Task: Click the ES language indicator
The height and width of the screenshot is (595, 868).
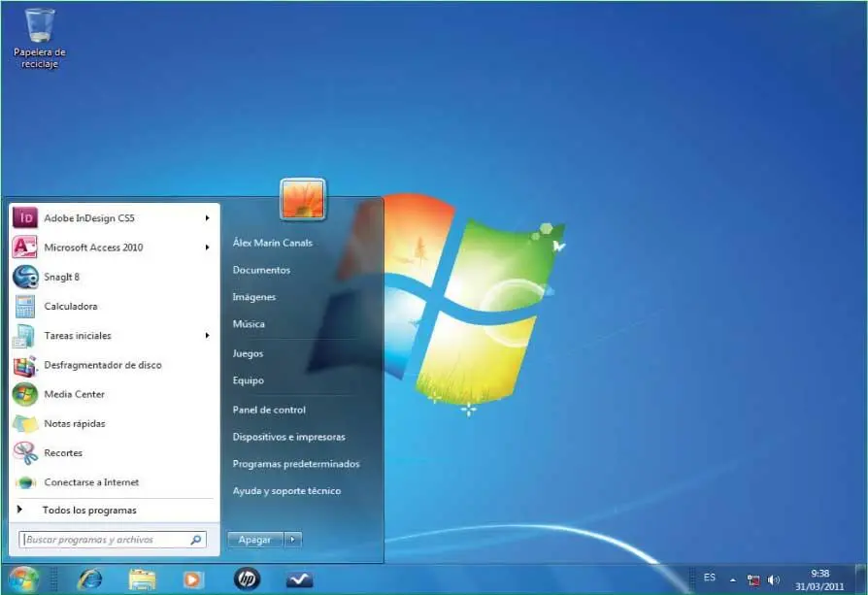Action: point(710,578)
